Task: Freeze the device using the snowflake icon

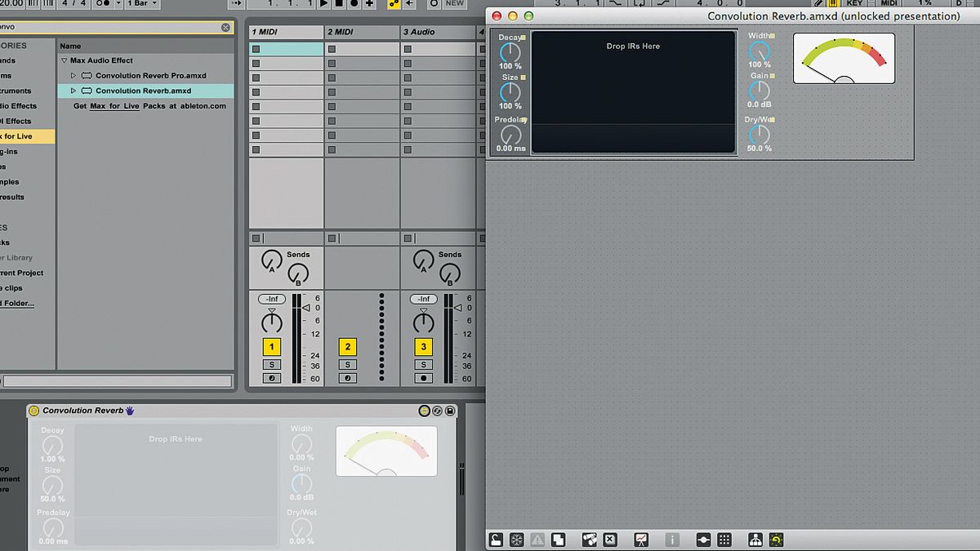Action: [516, 540]
